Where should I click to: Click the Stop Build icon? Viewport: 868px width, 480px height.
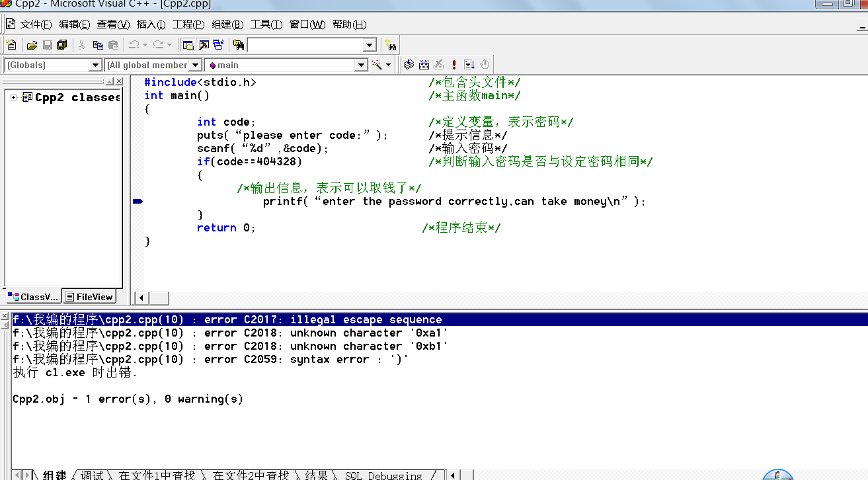438,65
